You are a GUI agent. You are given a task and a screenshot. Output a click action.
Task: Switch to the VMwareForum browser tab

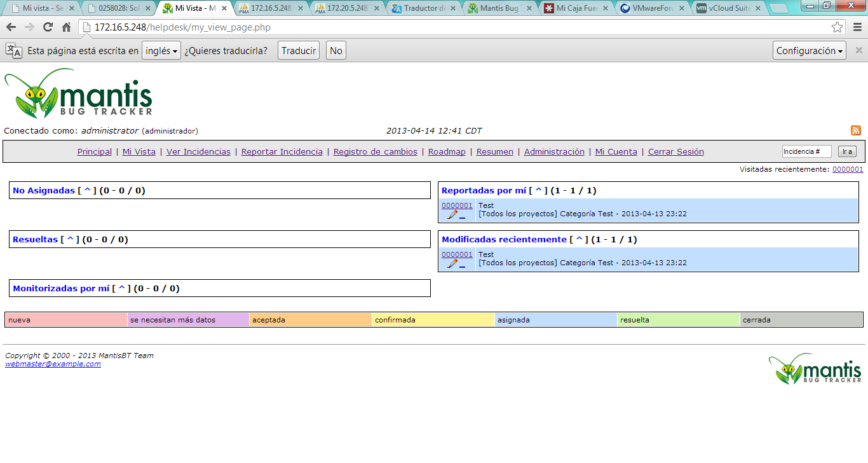652,9
